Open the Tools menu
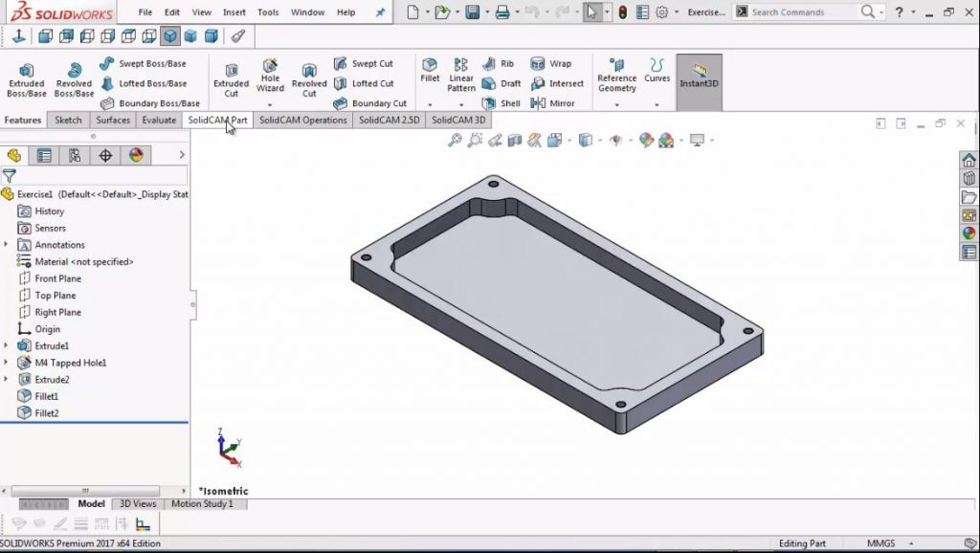 268,12
